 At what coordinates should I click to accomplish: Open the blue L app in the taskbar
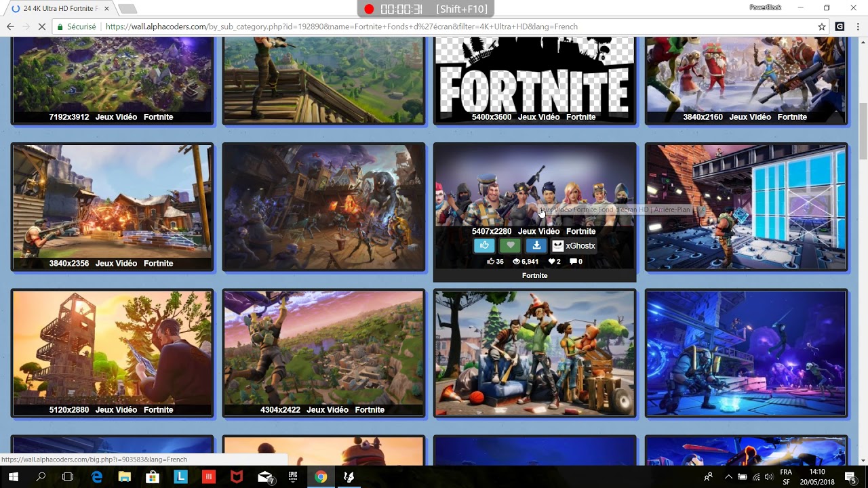coord(180,476)
